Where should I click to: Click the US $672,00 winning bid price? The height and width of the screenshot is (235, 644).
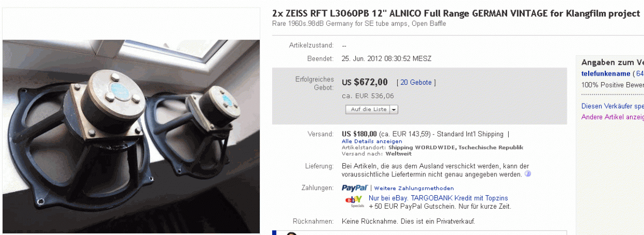click(x=365, y=82)
